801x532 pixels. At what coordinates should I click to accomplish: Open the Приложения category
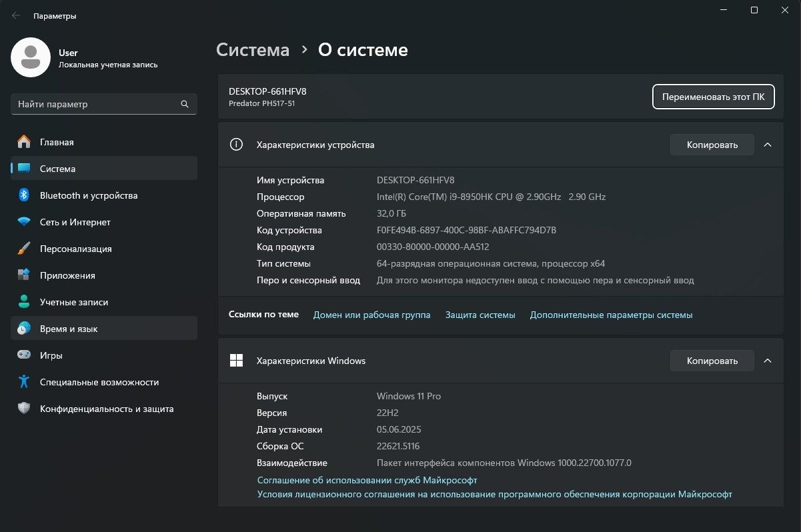coord(104,275)
